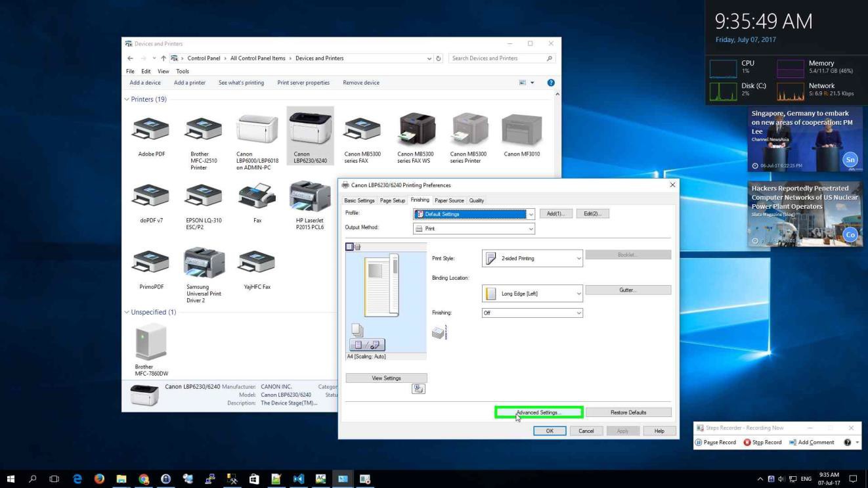
Task: Open the Profile dropdown showing Default Settings
Action: coord(474,214)
